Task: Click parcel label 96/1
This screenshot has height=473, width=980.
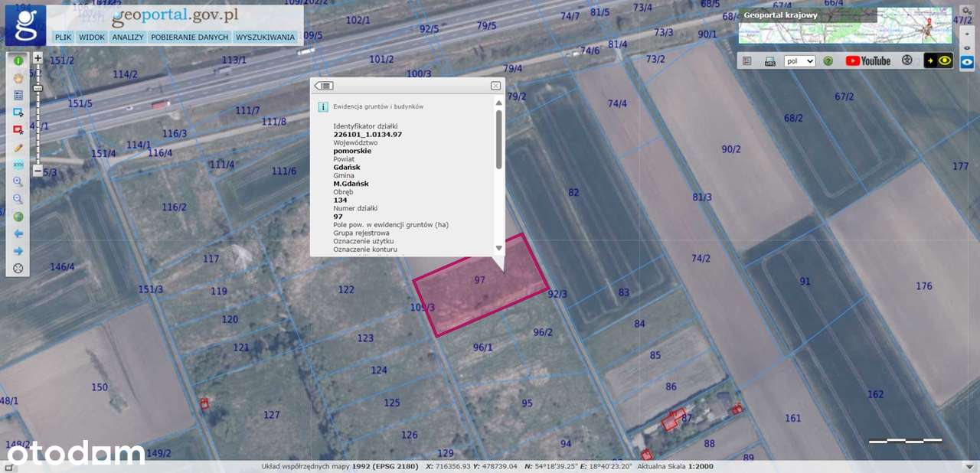Action: [483, 347]
